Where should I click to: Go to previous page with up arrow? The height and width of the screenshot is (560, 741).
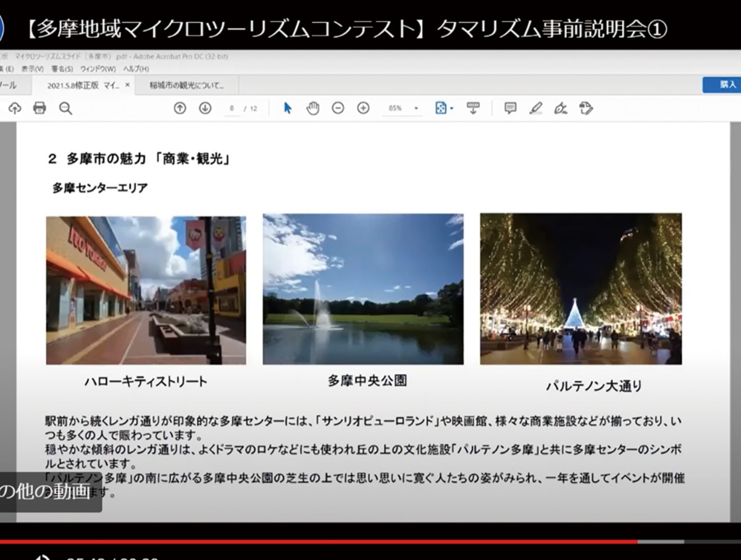(x=180, y=108)
